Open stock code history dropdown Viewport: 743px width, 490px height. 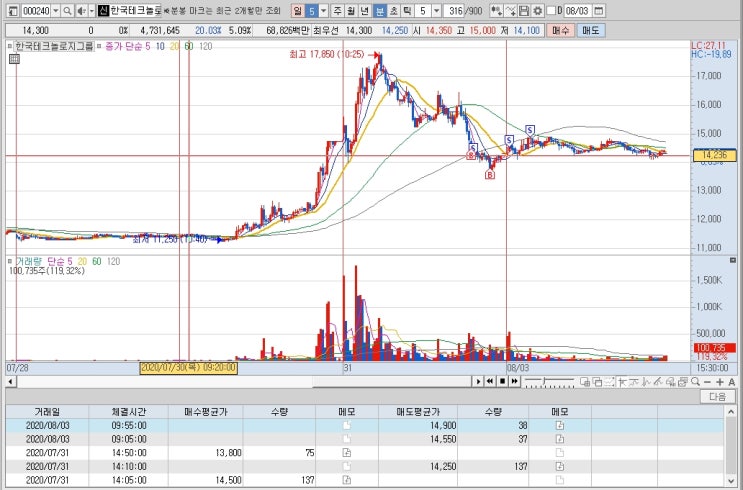tap(56, 10)
